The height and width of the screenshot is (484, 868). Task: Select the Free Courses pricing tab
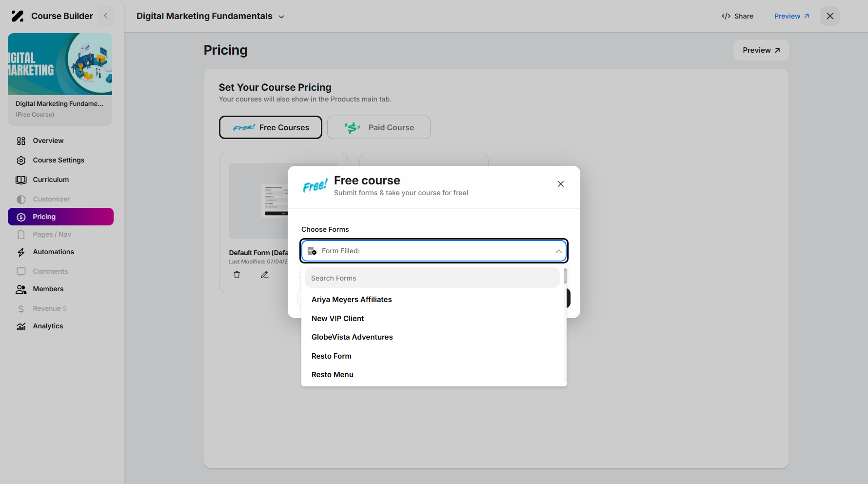coord(271,127)
